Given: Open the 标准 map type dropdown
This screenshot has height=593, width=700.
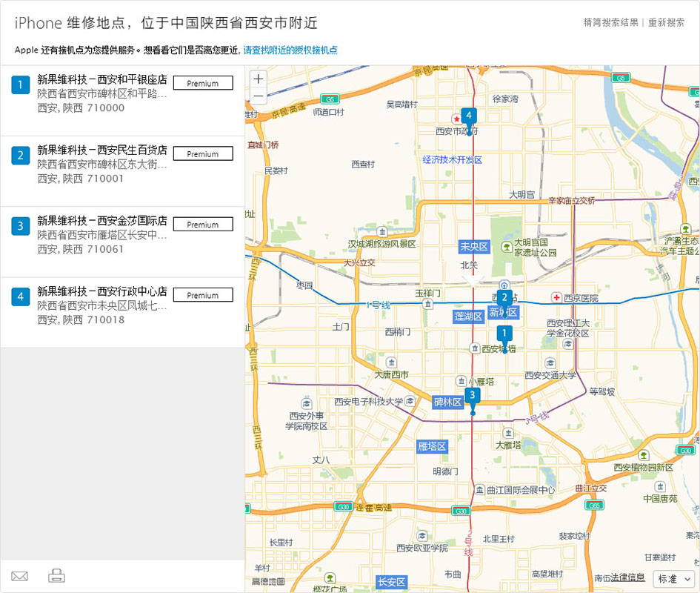Looking at the screenshot, I should pos(674,579).
